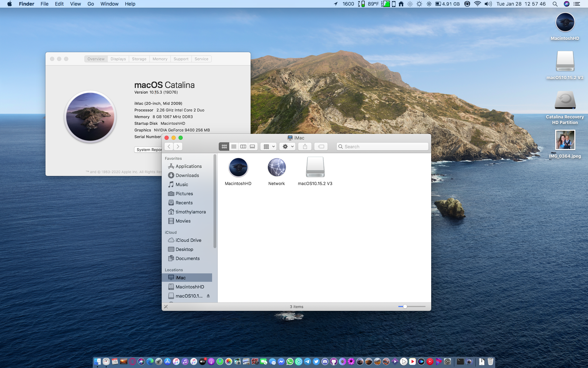Open the Apple menu
Screen dimensions: 588x368
(x=9, y=4)
